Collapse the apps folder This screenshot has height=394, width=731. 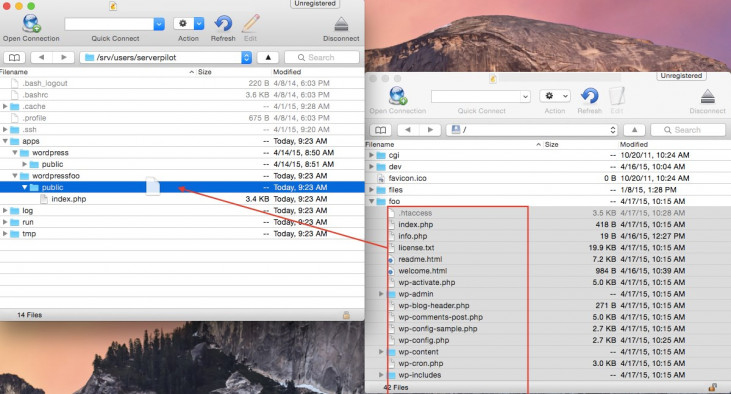click(x=5, y=141)
